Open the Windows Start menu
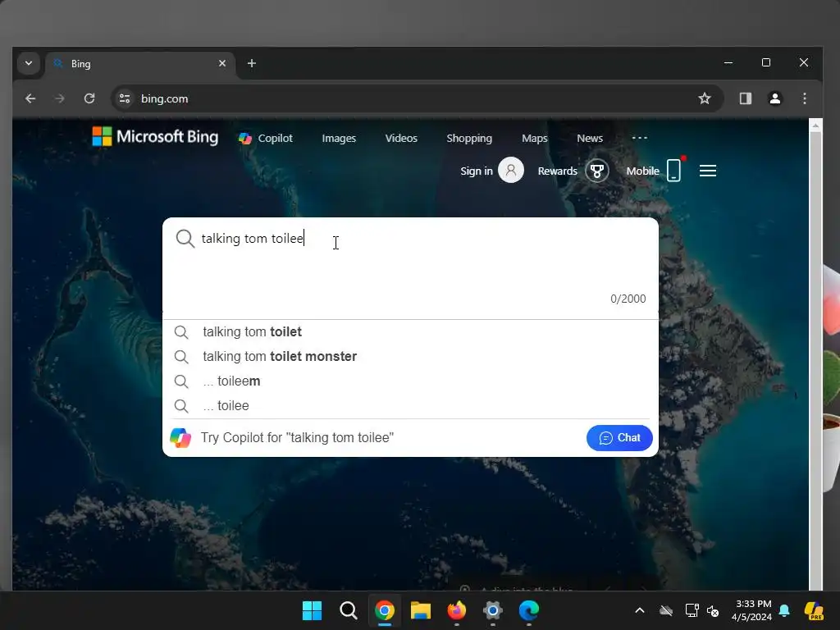The image size is (840, 630). 312,610
